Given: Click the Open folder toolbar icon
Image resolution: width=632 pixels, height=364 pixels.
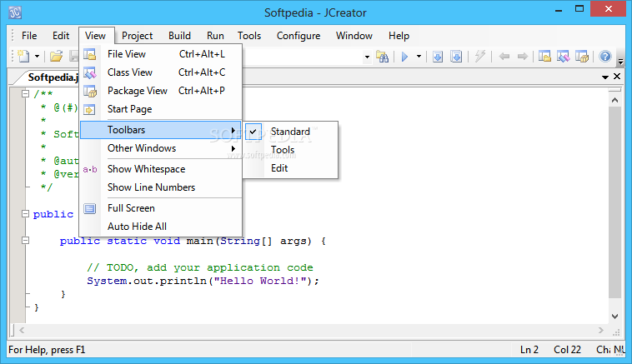Looking at the screenshot, I should click(57, 57).
